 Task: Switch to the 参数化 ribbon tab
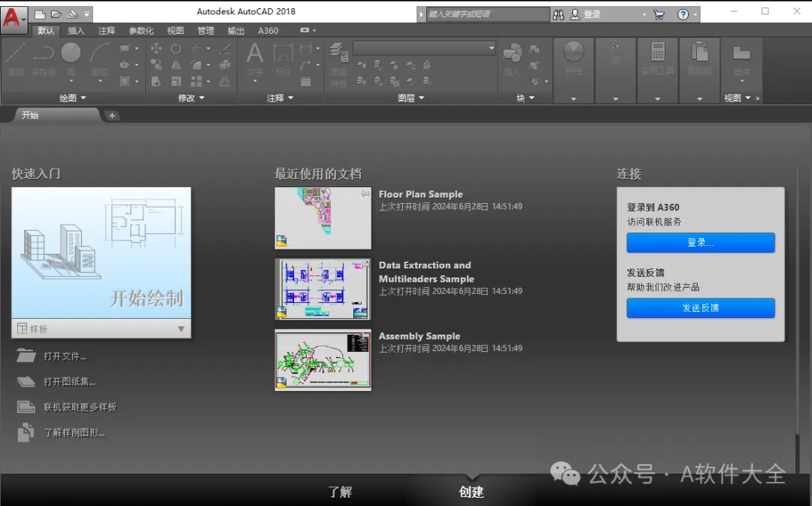141,31
